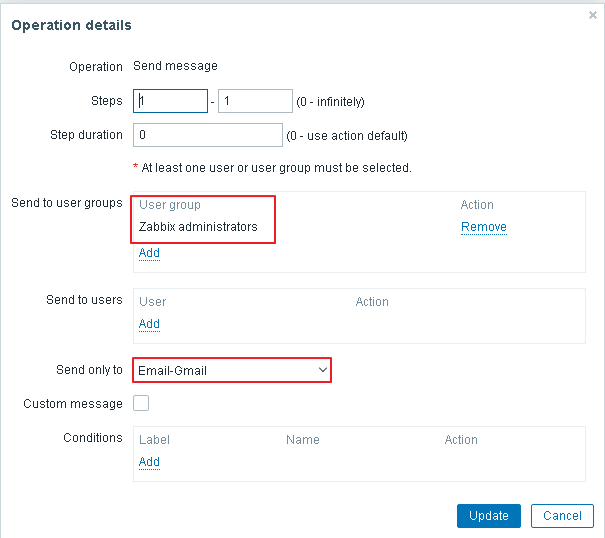Focus the Step duration input field
Viewport: 605px width, 538px height.
pyautogui.click(x=208, y=135)
